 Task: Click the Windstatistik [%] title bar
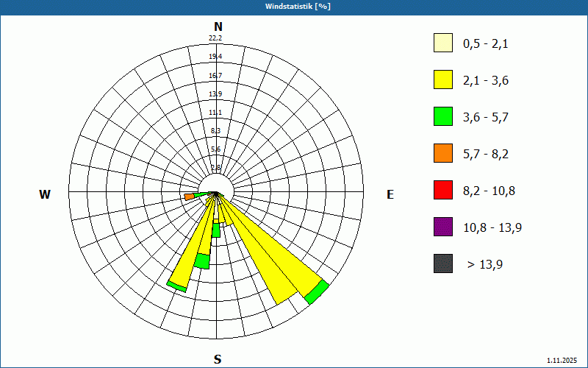294,7
